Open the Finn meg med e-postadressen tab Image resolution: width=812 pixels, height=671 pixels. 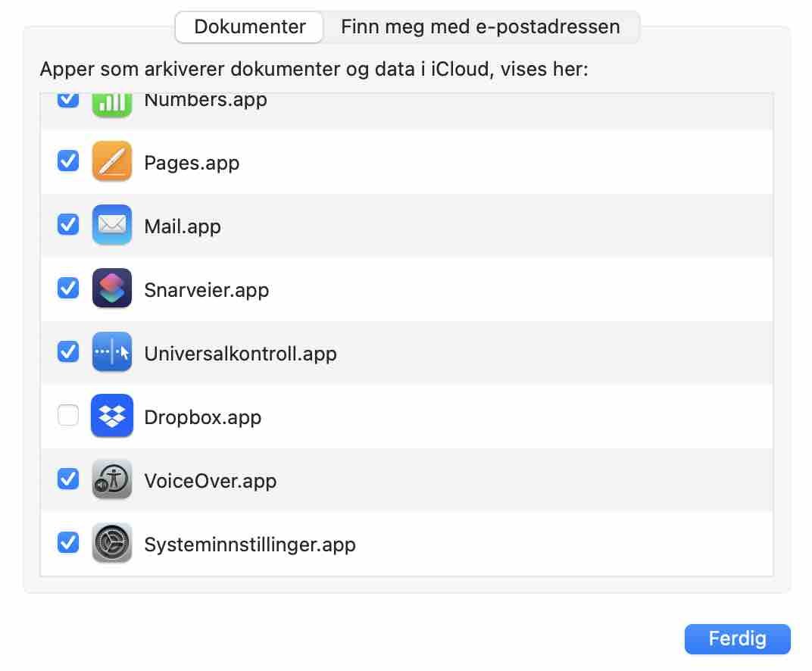[x=480, y=27]
